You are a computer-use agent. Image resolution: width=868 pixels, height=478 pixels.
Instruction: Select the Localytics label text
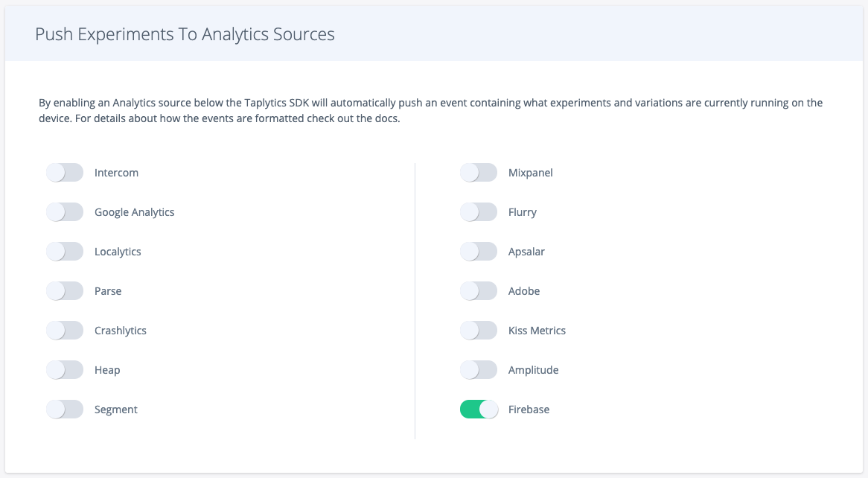point(118,252)
